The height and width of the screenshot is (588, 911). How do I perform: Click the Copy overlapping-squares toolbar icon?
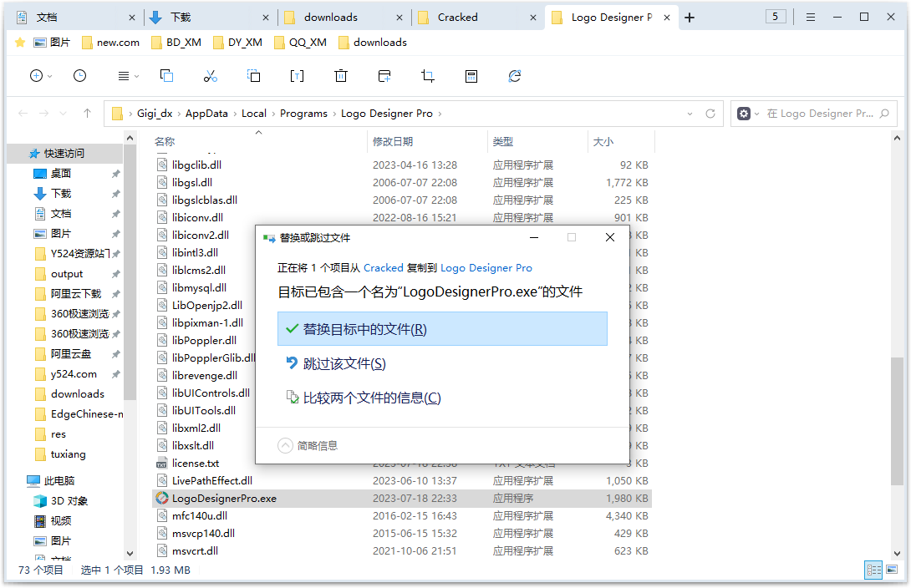coord(167,76)
